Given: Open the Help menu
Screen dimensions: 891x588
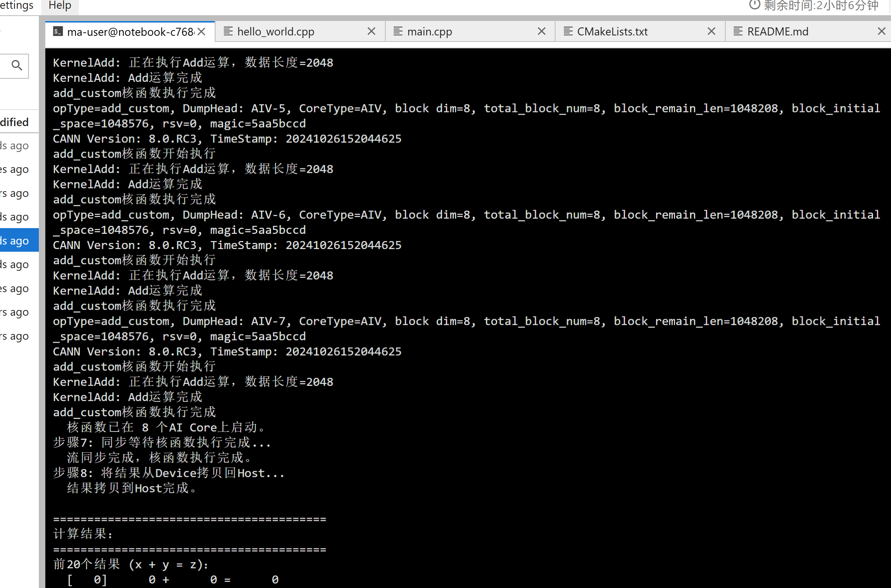Looking at the screenshot, I should 60,5.
